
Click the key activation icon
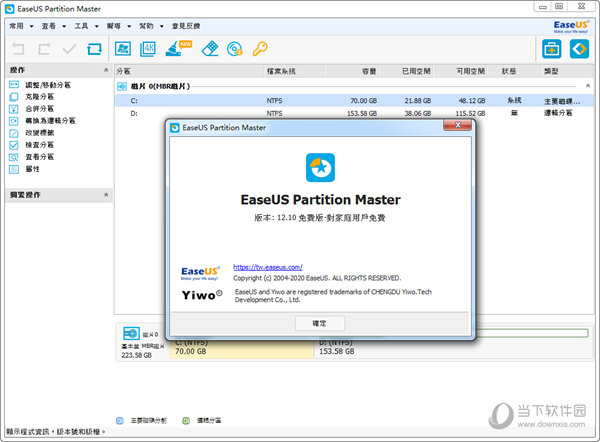click(260, 49)
